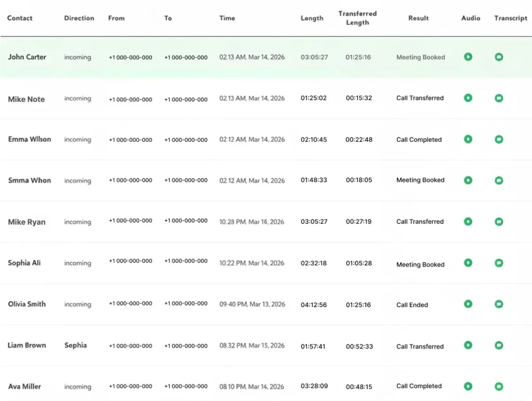Play audio for Mike Note's call
This screenshot has width=532, height=401.
[468, 98]
